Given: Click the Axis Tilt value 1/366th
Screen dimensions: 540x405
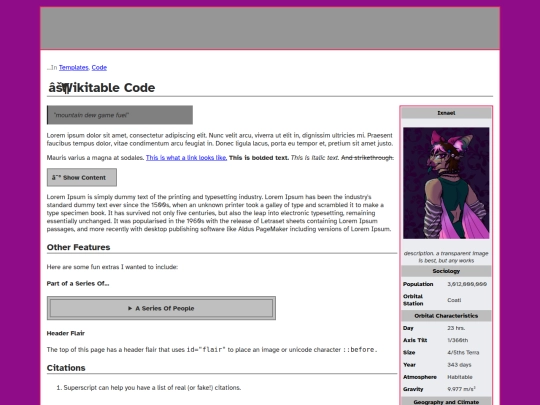Looking at the screenshot, I should coord(458,340).
